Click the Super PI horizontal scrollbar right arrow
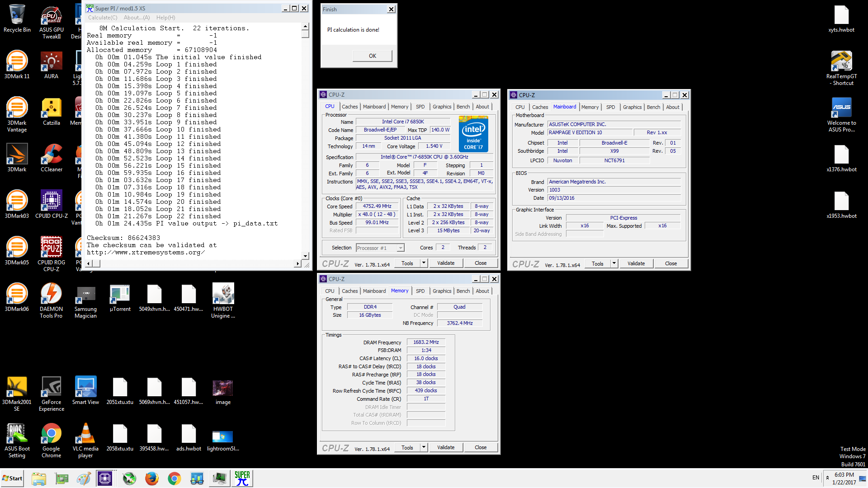868x488 pixels. pos(297,263)
